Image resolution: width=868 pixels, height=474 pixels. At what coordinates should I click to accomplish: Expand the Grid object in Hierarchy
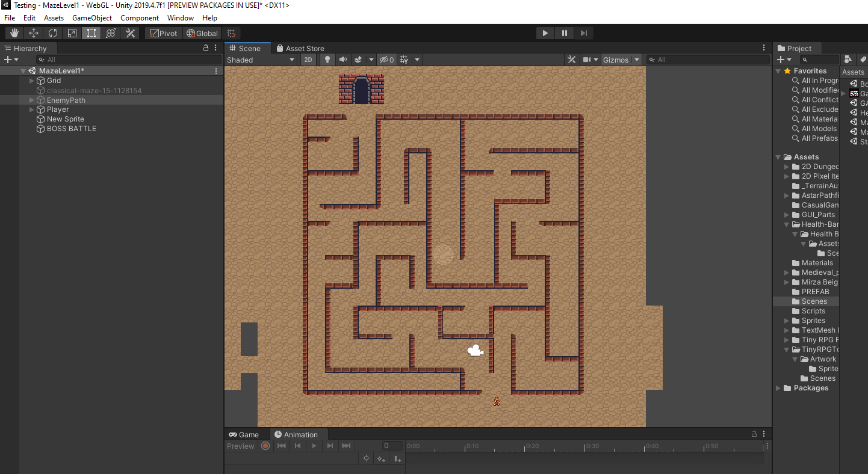(32, 81)
